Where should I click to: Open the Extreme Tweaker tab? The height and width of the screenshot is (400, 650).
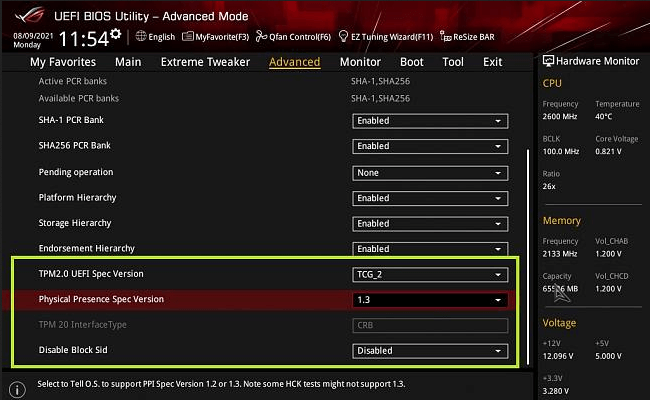click(205, 62)
